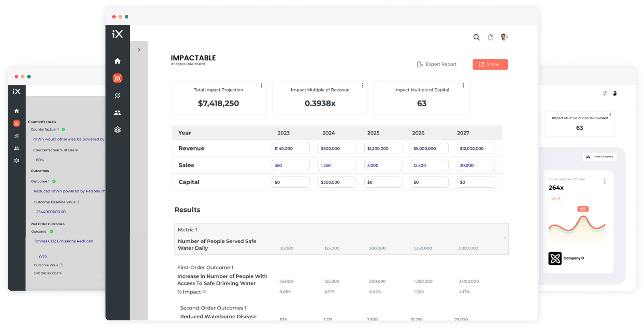Image resolution: width=644 pixels, height=328 pixels.
Task: Click Number of People Served Safe Water Daily
Action: 217,245
